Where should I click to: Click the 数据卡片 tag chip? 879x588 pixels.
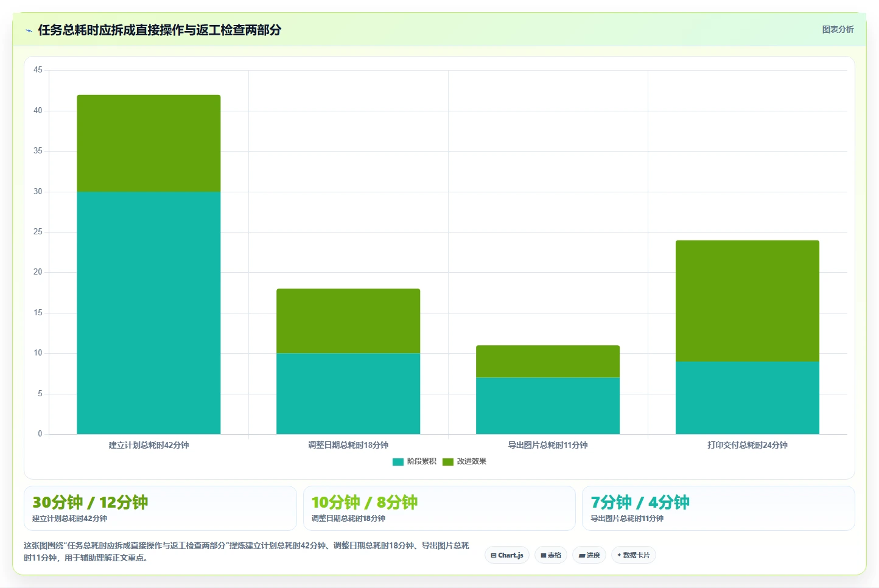(633, 555)
